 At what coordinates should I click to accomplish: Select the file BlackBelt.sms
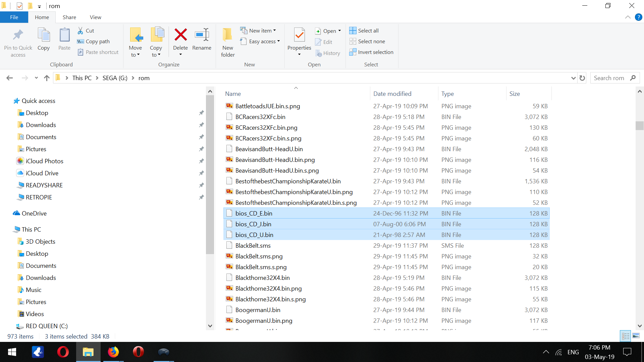(x=386, y=246)
